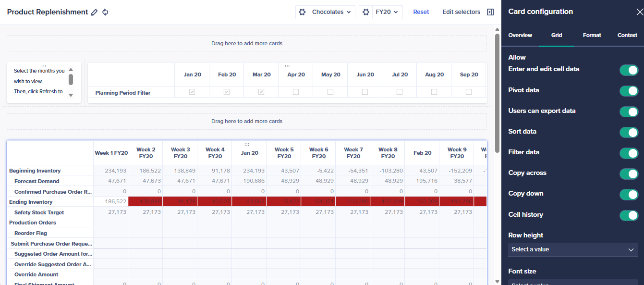Click Forecast Demand cell 190,686 under Jan 20

click(249, 181)
